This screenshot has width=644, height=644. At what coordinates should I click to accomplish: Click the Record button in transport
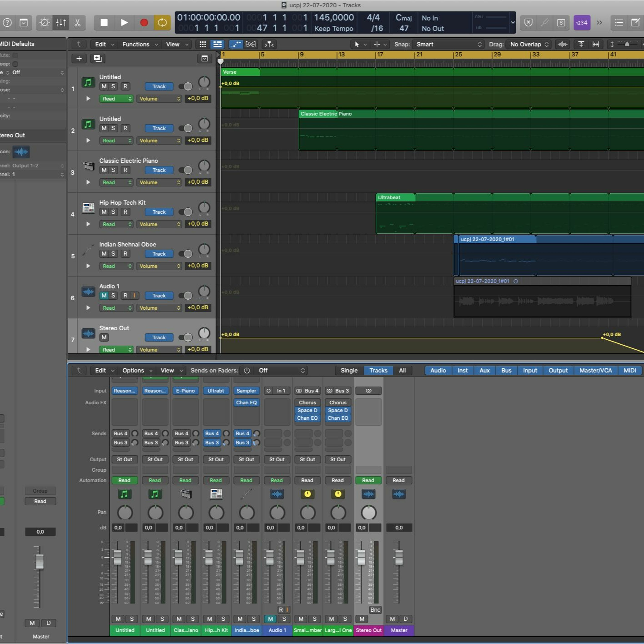coord(144,23)
